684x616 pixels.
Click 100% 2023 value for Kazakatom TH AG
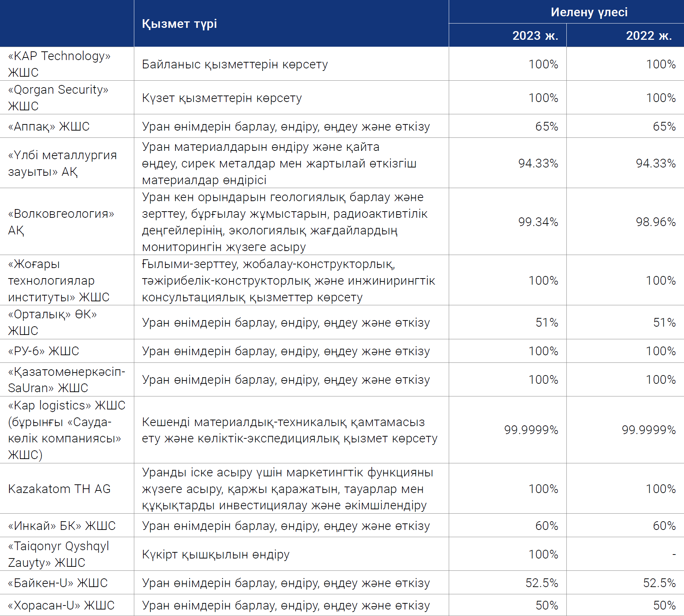(x=544, y=489)
